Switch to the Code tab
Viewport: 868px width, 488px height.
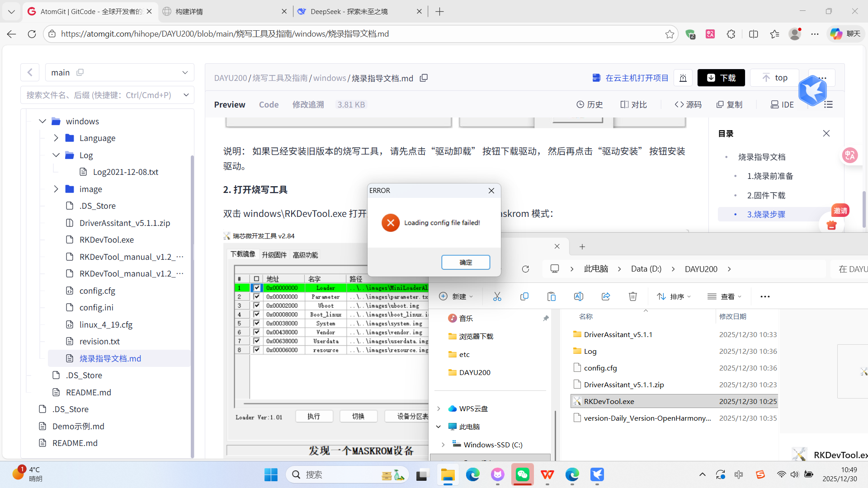[269, 104]
